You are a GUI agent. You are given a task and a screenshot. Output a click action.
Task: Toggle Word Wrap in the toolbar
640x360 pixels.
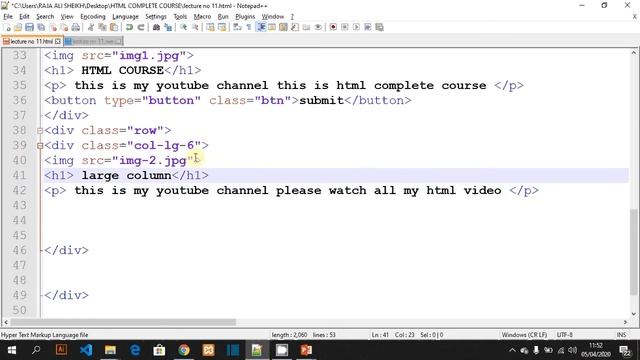(x=237, y=27)
